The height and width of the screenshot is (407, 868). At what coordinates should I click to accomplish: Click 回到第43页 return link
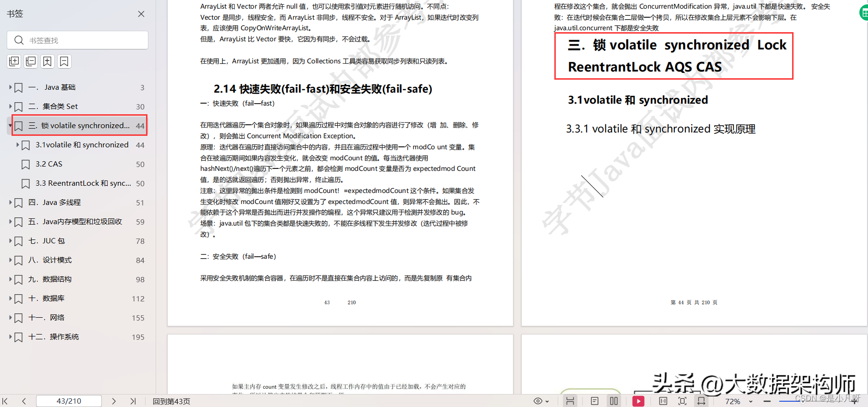171,401
